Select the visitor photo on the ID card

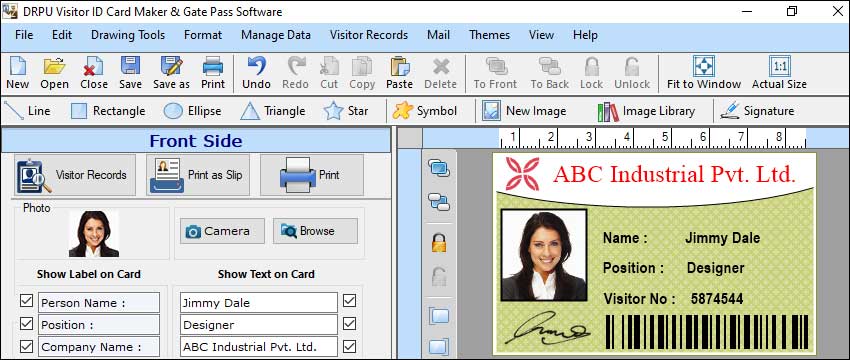click(544, 255)
